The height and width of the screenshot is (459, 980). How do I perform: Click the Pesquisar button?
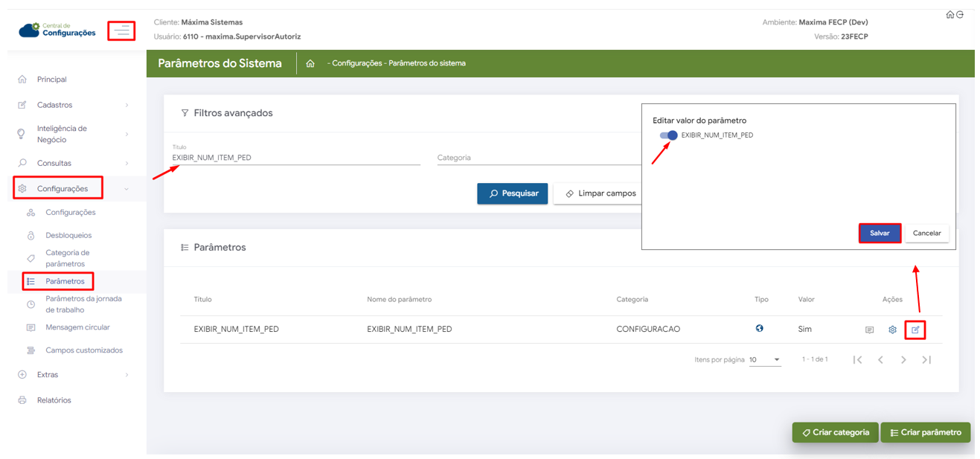click(x=512, y=193)
